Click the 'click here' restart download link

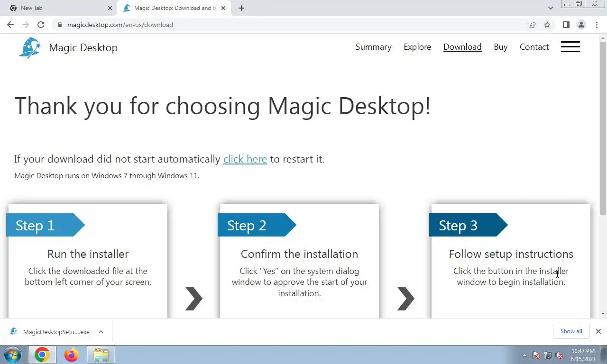coord(245,159)
